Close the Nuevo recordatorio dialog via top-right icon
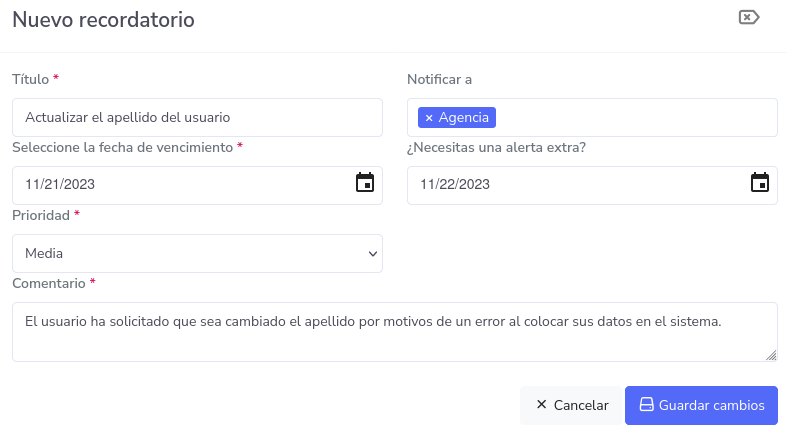787x431 pixels. pos(748,17)
